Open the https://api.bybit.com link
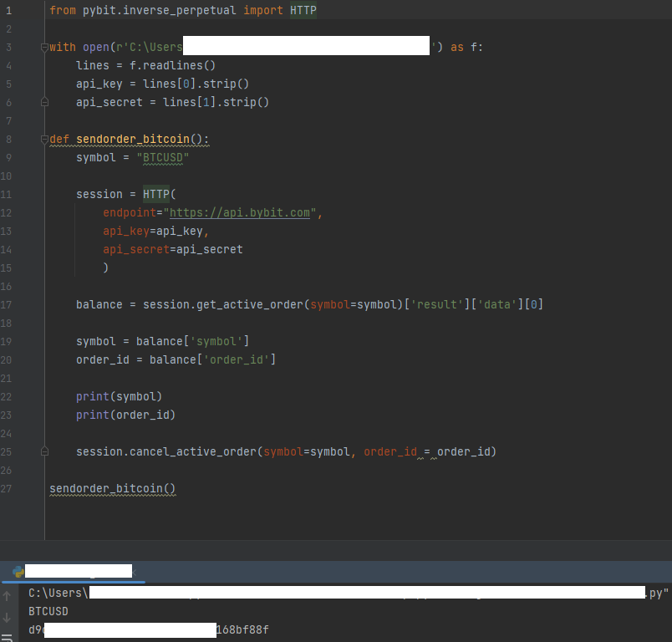Viewport: 672px width, 642px height. 240,213
